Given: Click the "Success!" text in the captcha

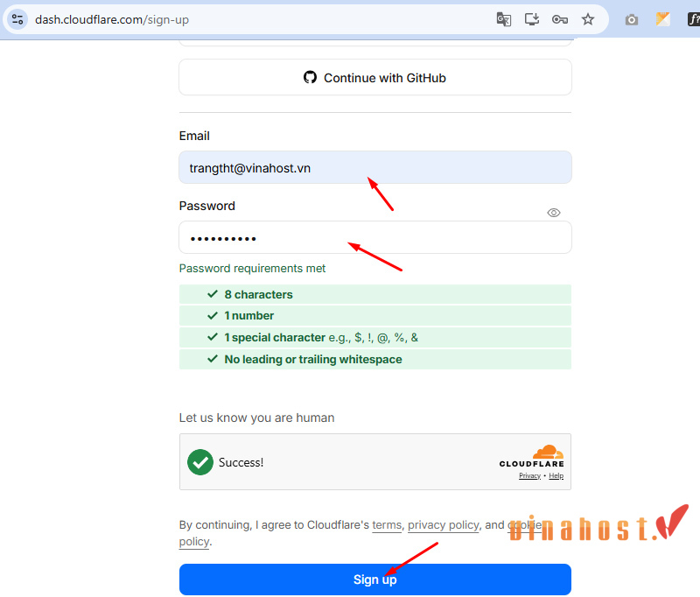Looking at the screenshot, I should click(241, 462).
